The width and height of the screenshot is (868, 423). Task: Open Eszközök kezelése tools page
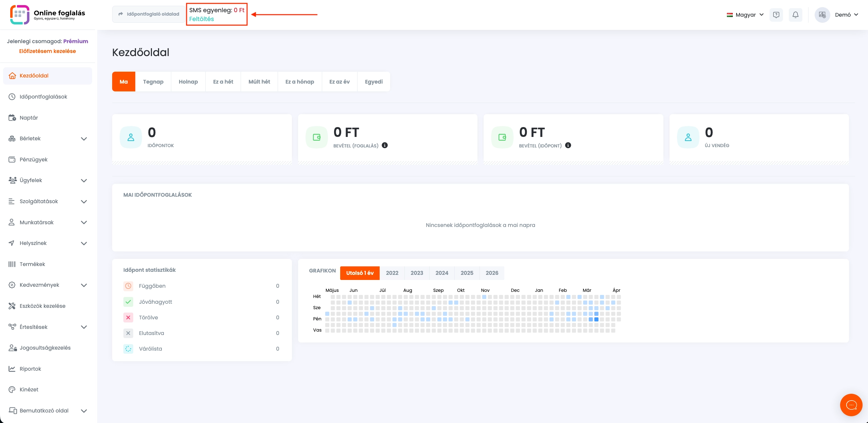[x=42, y=306]
